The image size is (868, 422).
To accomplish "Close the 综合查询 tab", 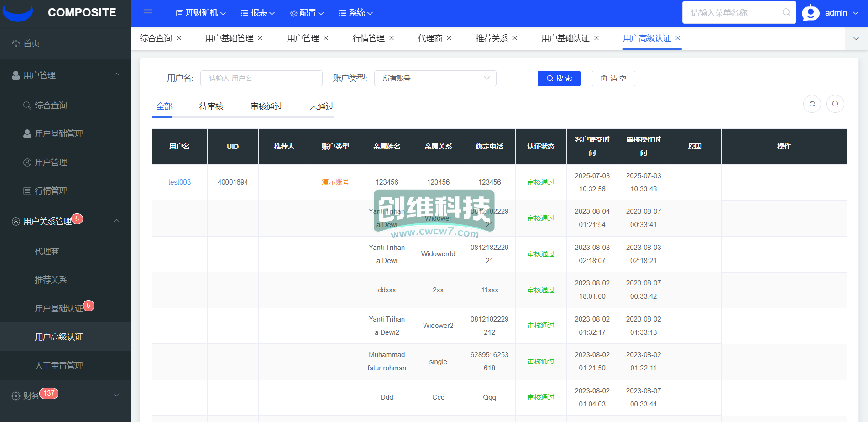I will coord(179,38).
